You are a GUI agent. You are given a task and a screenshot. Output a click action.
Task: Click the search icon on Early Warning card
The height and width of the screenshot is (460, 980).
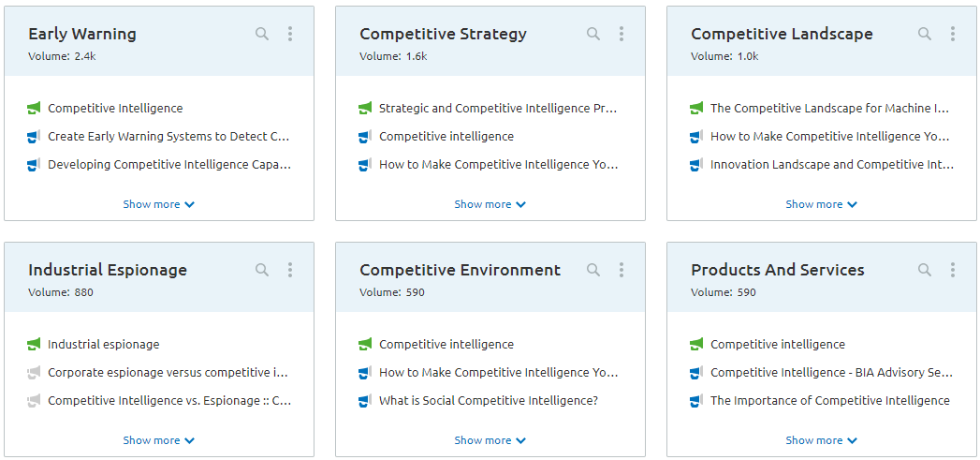tap(262, 34)
